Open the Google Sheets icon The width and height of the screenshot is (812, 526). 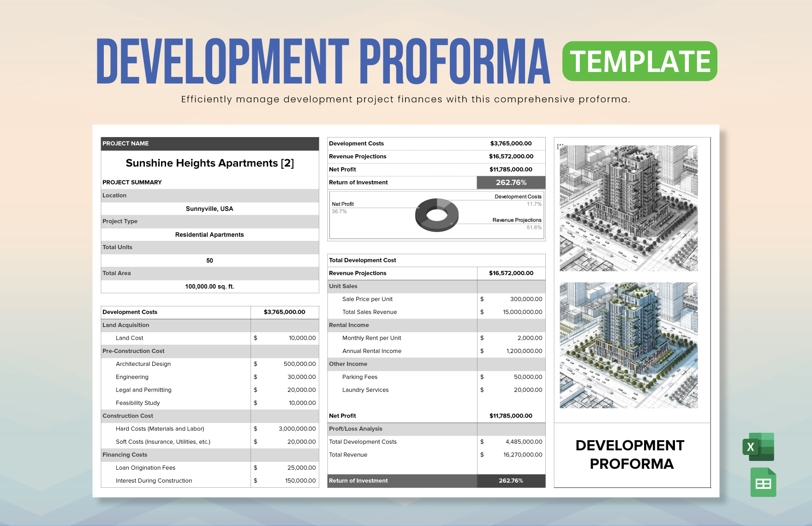pos(763,482)
